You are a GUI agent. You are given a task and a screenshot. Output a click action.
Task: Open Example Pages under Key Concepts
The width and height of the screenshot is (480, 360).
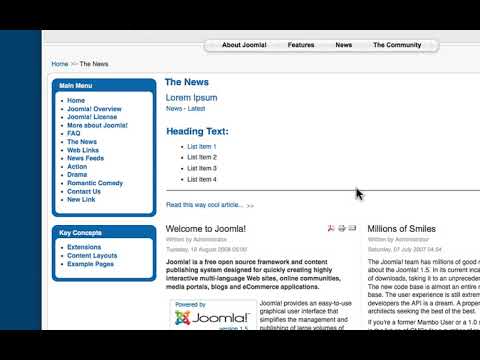coord(90,264)
